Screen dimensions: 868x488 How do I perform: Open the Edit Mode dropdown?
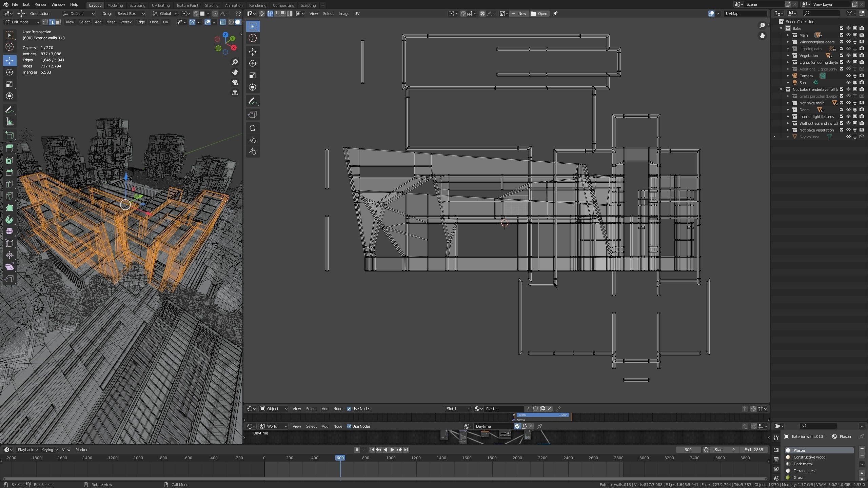coord(22,22)
